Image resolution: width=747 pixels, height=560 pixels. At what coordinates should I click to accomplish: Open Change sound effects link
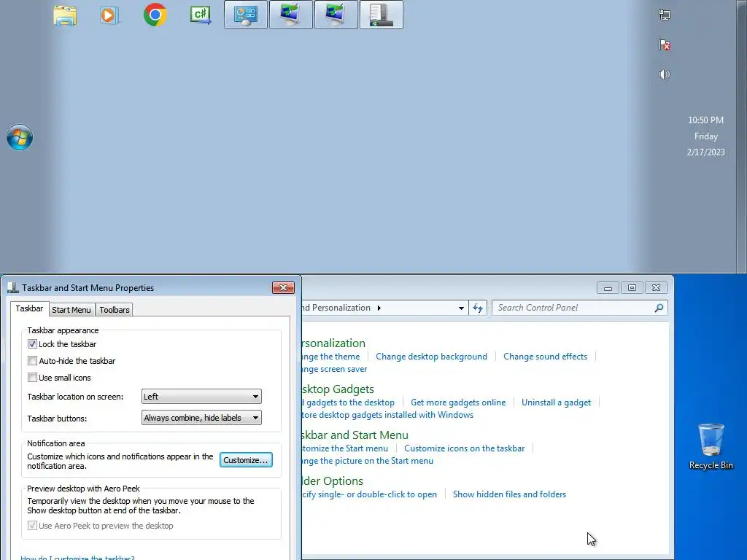click(546, 357)
